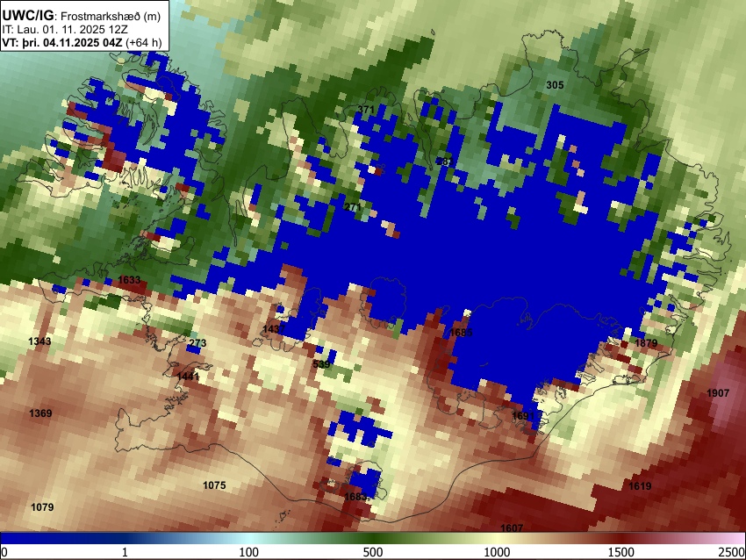Click the map value 1079

(42, 507)
